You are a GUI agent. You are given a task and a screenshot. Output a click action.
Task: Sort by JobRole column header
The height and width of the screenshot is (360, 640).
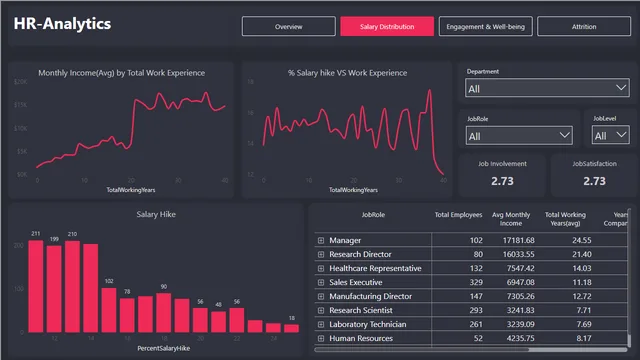[373, 215]
